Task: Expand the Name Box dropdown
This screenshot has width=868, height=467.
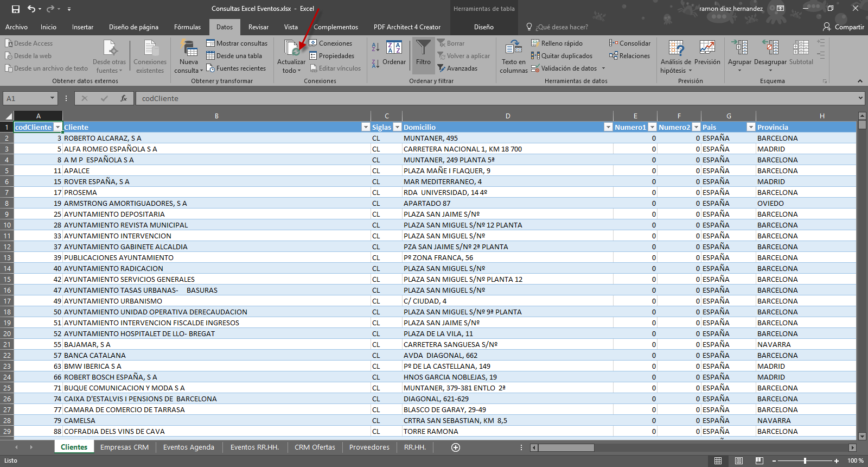Action: [53, 98]
